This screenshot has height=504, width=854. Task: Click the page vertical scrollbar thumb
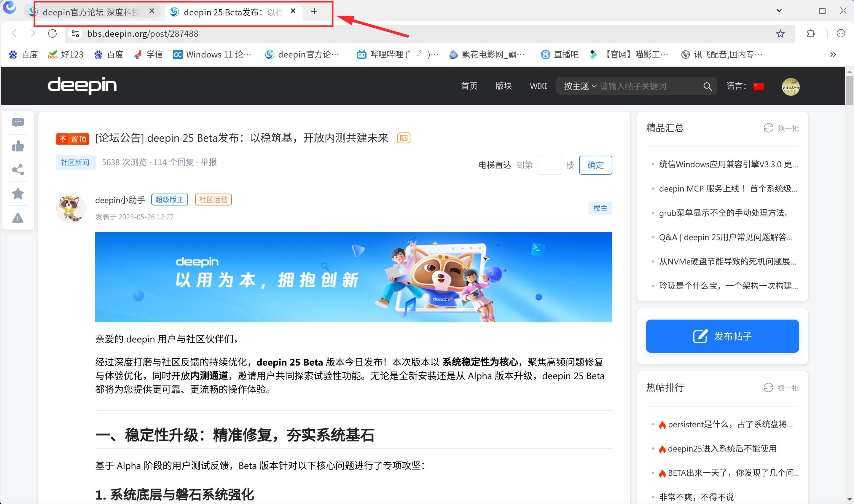(849, 90)
